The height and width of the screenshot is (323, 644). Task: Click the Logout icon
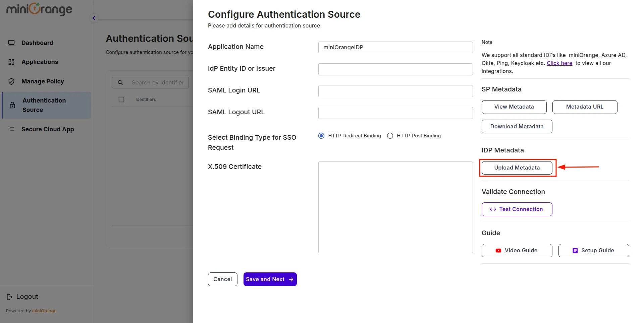point(9,297)
